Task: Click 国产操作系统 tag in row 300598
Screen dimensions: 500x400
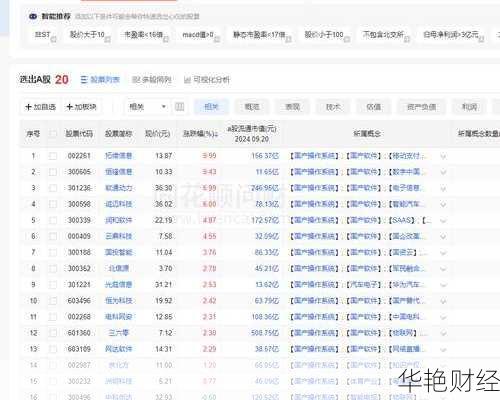Action: 314,204
